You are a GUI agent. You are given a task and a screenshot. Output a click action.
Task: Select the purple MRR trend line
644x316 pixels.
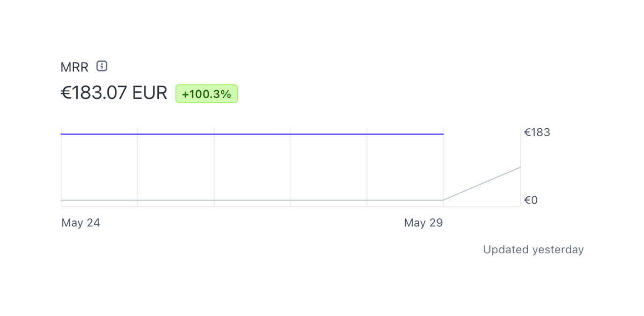coord(252,134)
